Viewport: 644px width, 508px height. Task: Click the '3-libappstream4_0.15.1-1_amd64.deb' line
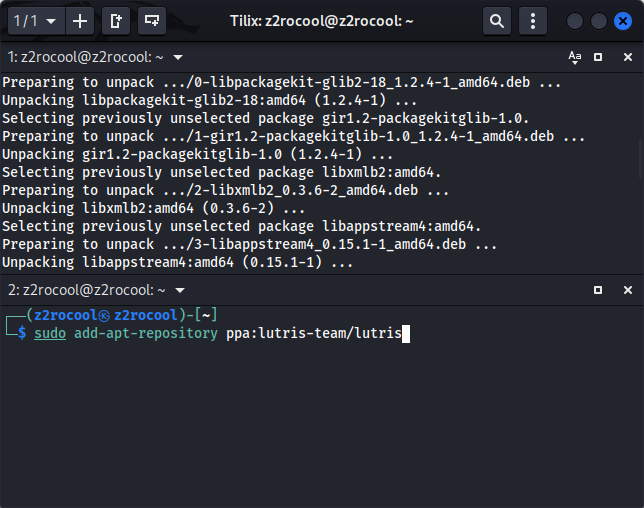(250, 244)
